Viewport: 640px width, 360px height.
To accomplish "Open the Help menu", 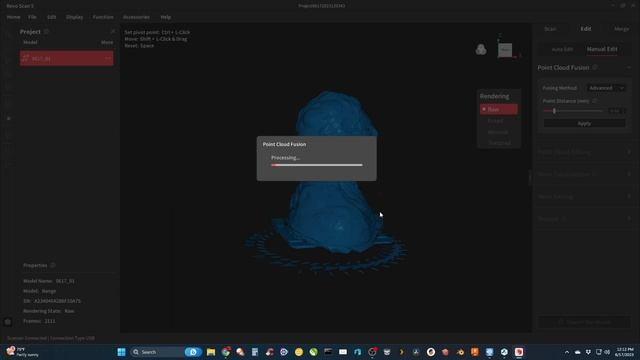I will pos(166,17).
